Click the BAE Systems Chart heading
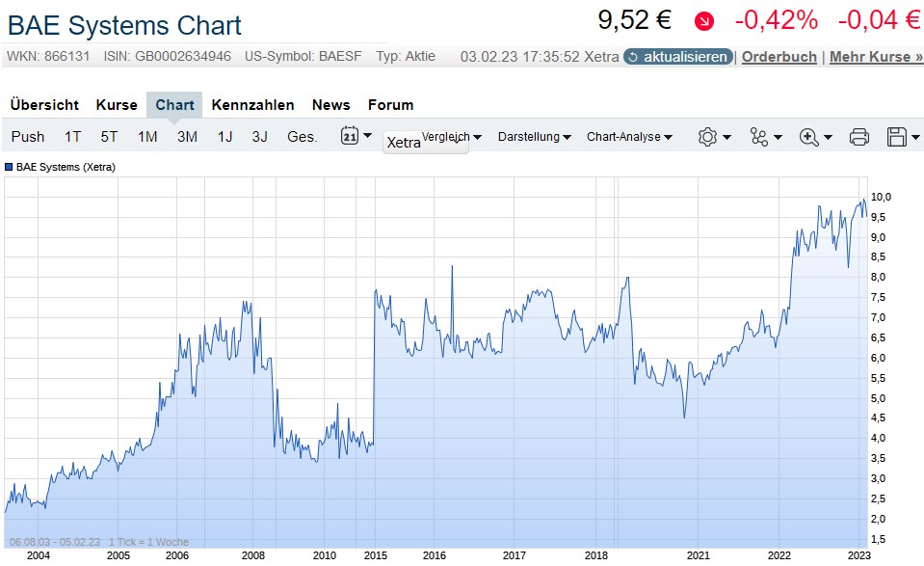Screen dimensions: 924x566 pos(124,25)
